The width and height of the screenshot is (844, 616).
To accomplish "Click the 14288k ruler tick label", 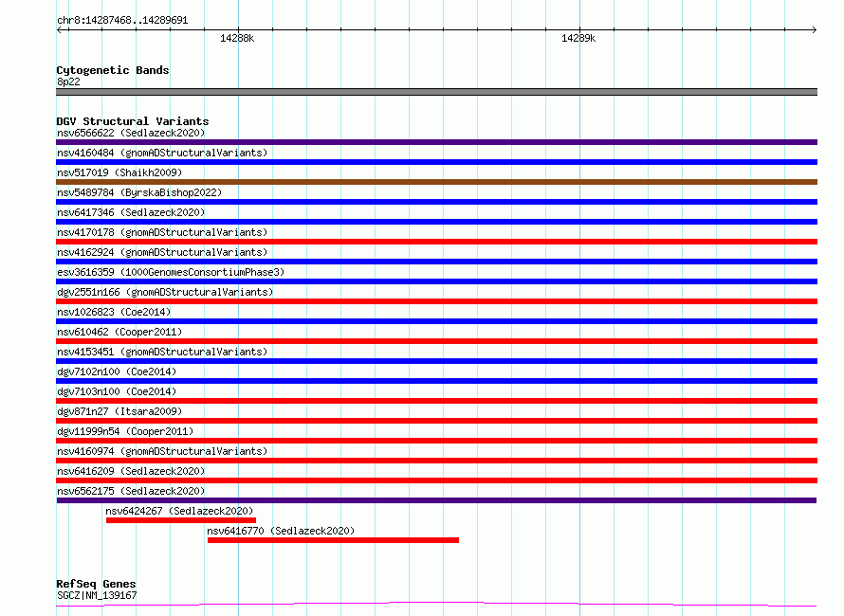I will 237,38.
